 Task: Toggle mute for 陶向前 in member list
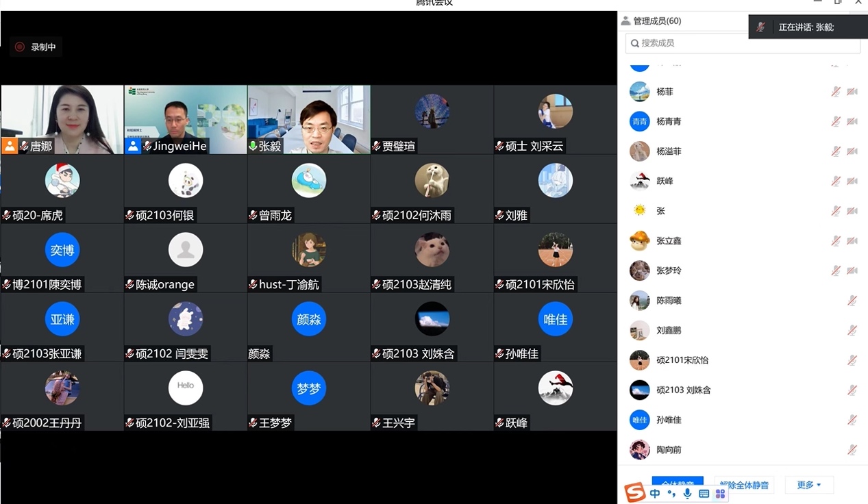pyautogui.click(x=852, y=450)
